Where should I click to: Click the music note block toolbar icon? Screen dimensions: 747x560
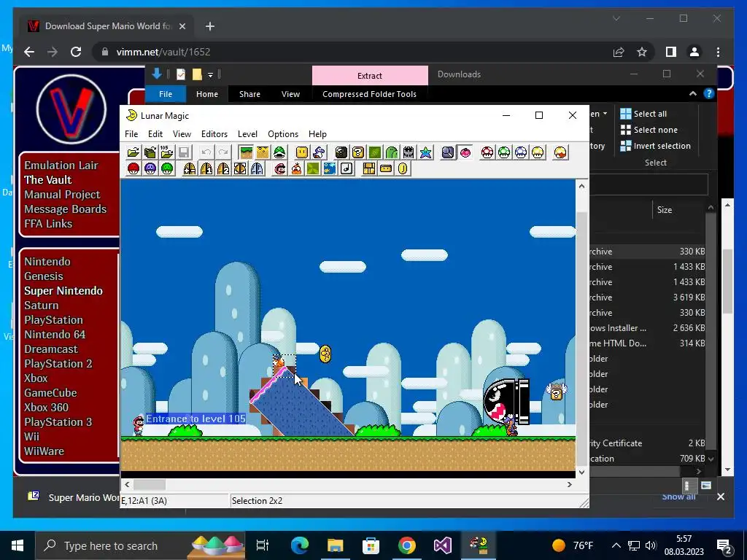pos(347,168)
